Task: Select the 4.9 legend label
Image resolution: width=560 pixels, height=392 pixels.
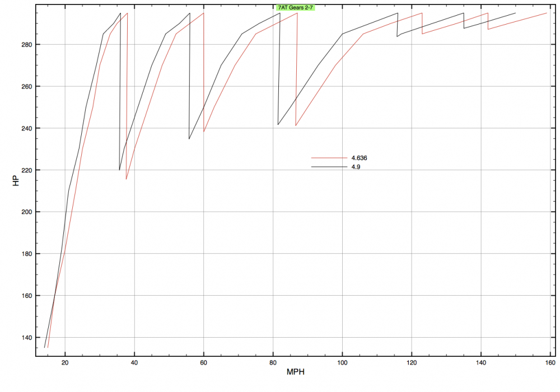Action: click(356, 167)
